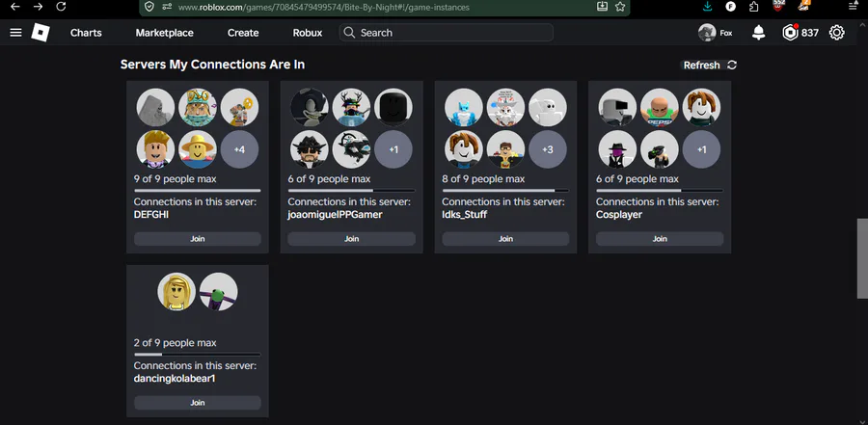Click the 2 of 9 capacity bar
Viewport: 868px width, 425px height.
[198, 355]
